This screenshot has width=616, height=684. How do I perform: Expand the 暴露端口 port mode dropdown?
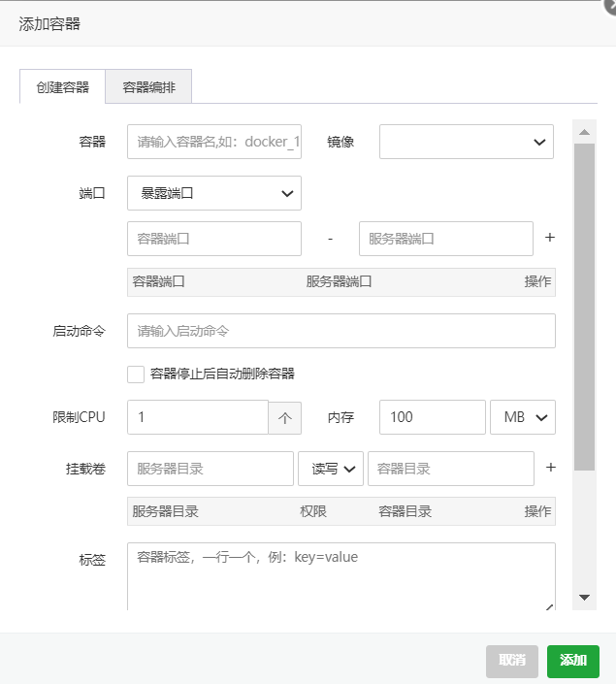(214, 193)
